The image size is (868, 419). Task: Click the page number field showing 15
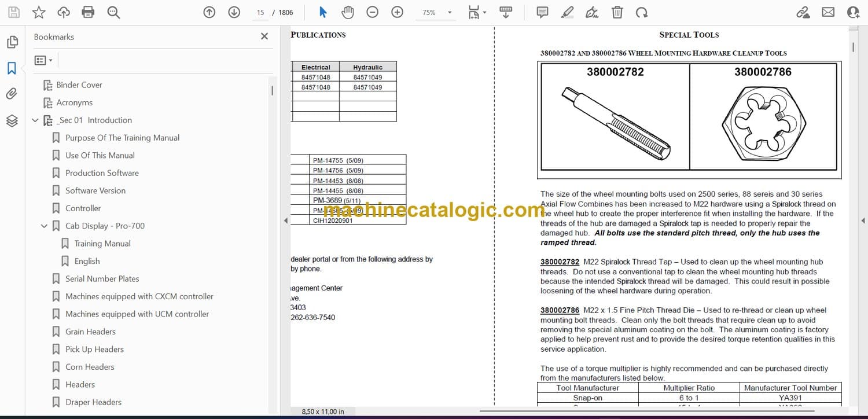click(260, 12)
